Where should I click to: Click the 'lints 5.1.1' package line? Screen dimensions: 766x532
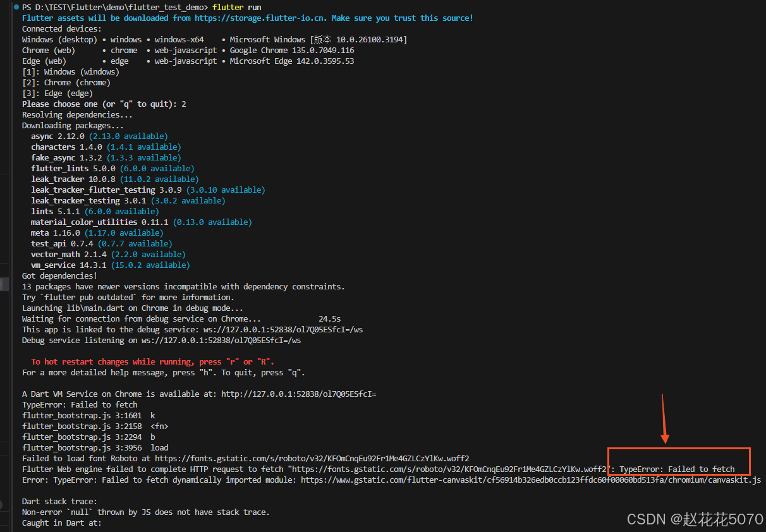(x=95, y=211)
